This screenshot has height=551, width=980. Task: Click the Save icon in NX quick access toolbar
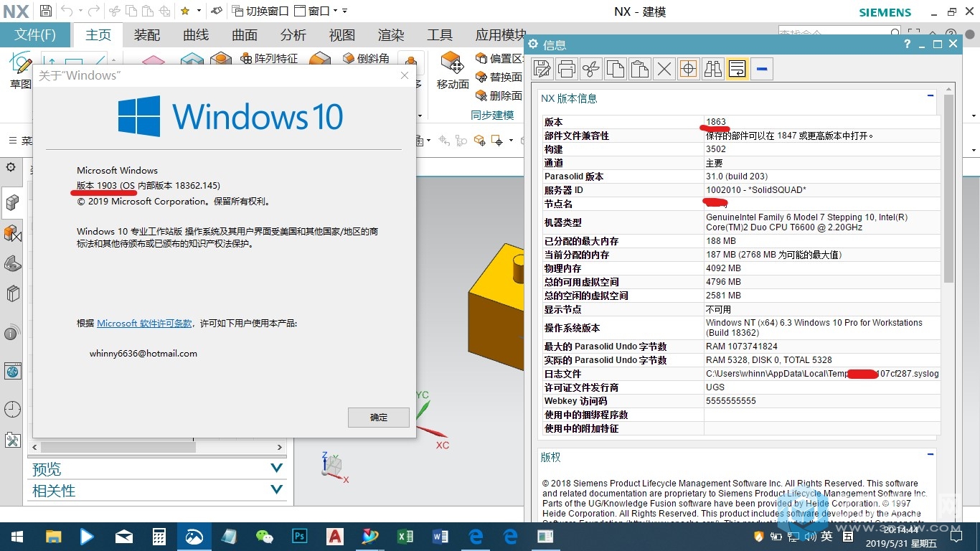point(45,11)
